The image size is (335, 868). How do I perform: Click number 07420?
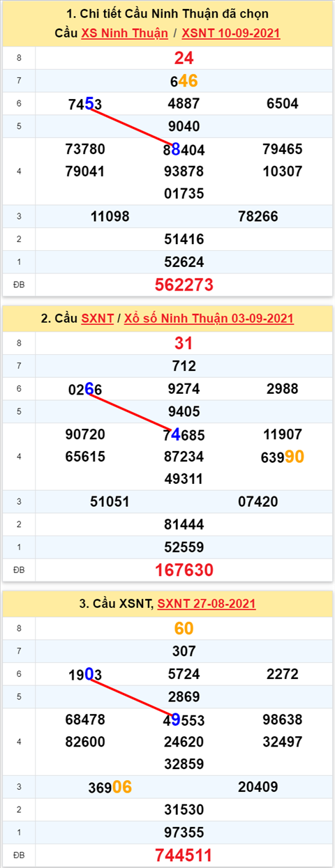(258, 501)
